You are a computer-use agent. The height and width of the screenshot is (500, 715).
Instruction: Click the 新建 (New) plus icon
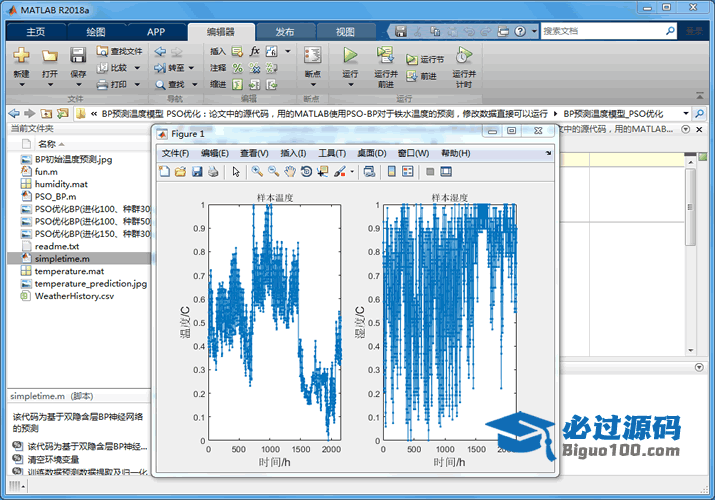(21, 56)
